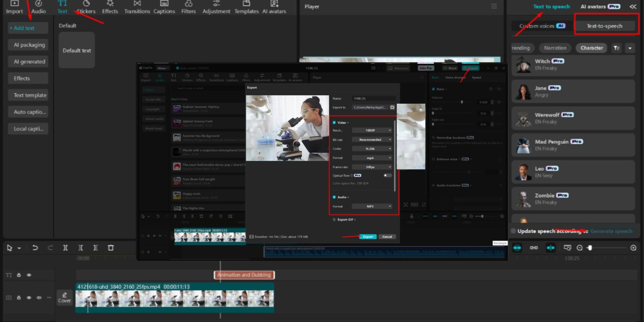This screenshot has height=322, width=644.
Task: Click Name field containing 1106 (1)
Action: [373, 99]
